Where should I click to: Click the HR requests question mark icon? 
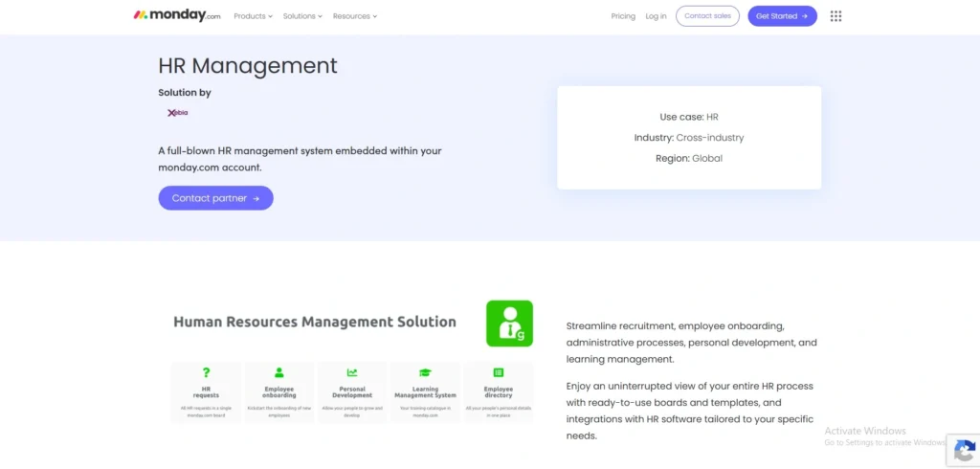[207, 372]
